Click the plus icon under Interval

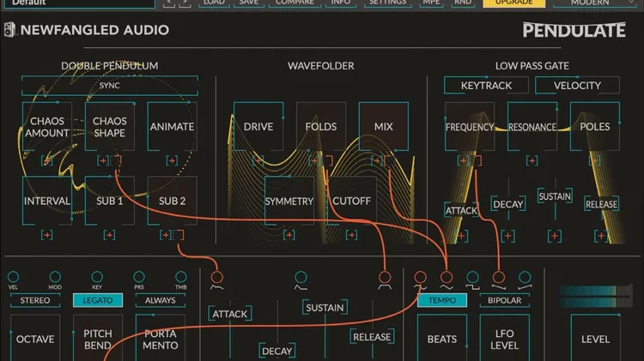(47, 235)
